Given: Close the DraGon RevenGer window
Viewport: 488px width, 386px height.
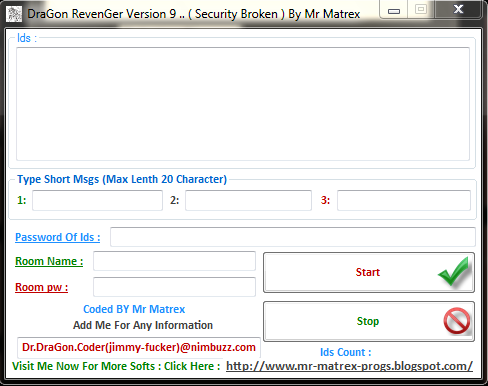Looking at the screenshot, I should (459, 9).
